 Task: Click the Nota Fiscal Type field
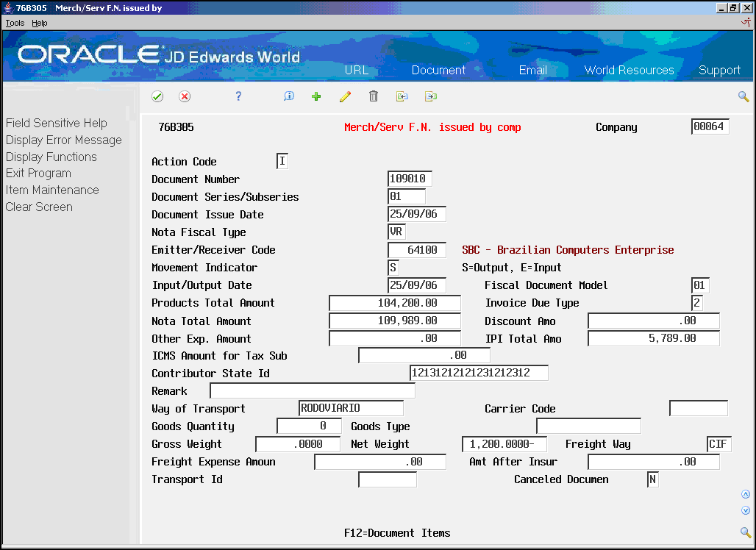(396, 232)
